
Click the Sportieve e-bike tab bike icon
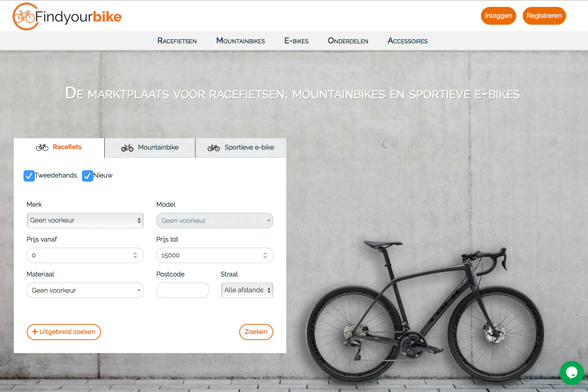tap(214, 148)
